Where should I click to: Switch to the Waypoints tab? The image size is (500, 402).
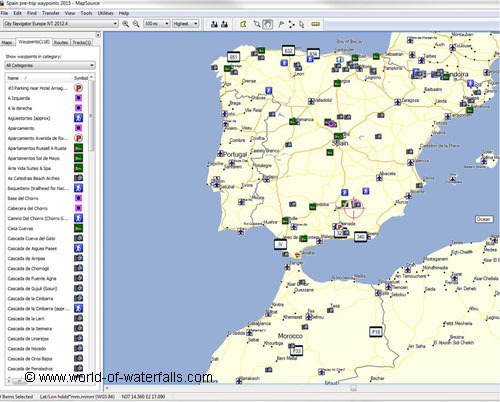point(34,42)
